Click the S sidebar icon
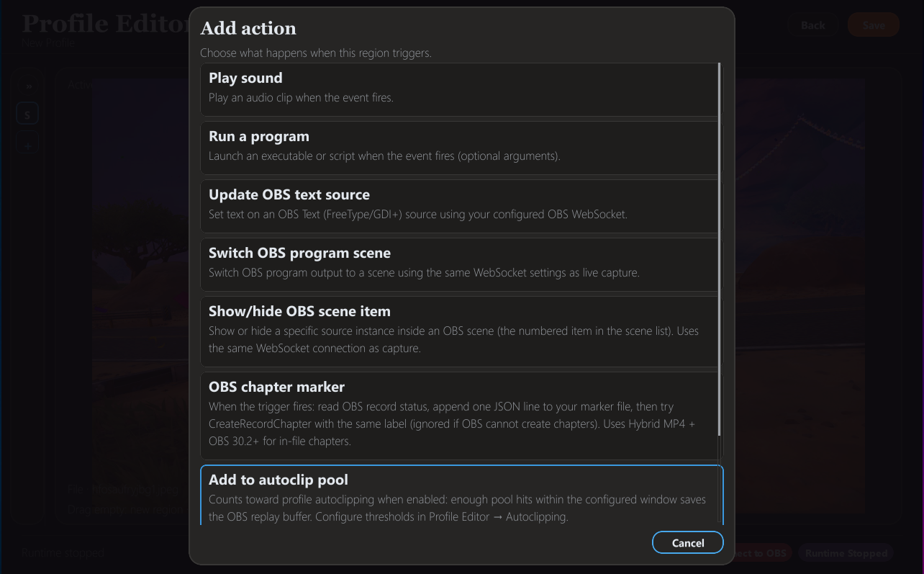This screenshot has height=574, width=924. (x=27, y=115)
